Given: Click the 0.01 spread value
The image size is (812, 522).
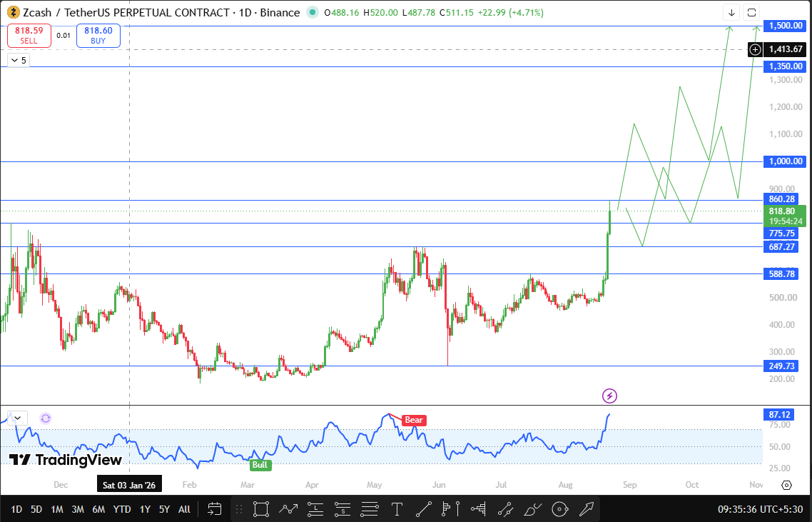Looking at the screenshot, I should point(64,35).
